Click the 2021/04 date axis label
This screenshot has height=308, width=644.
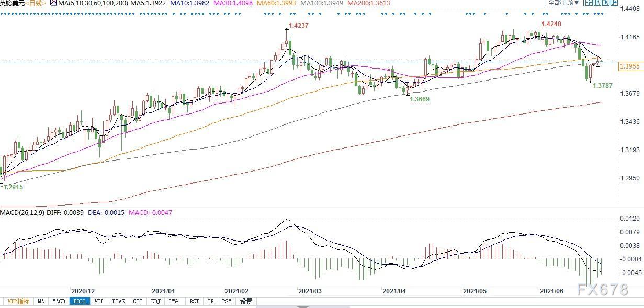[x=394, y=290]
